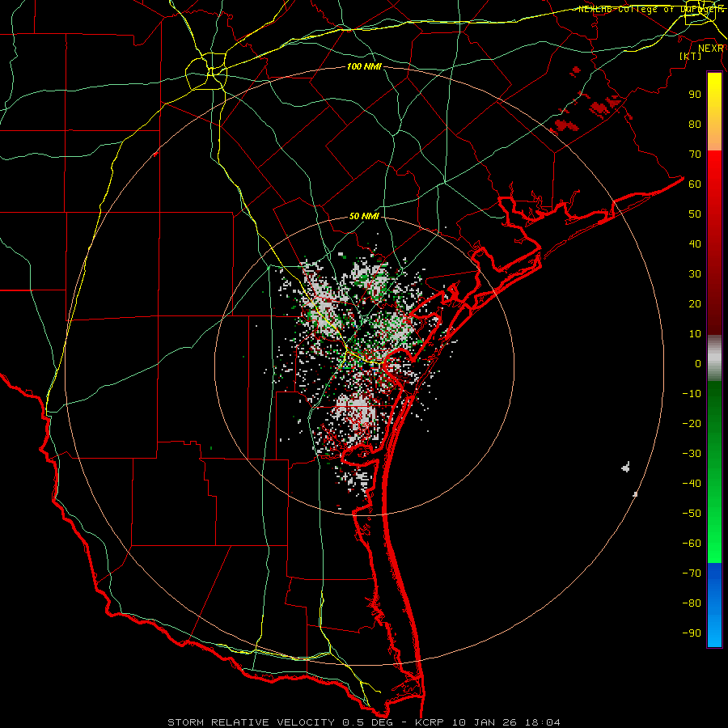
Task: Click the largest dark red echo patch in the northeast
Action: tap(566, 125)
